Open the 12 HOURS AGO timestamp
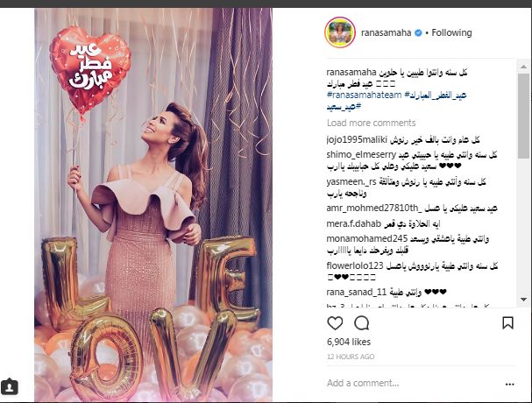Viewport: 532px width, 403px height. pyautogui.click(x=351, y=357)
